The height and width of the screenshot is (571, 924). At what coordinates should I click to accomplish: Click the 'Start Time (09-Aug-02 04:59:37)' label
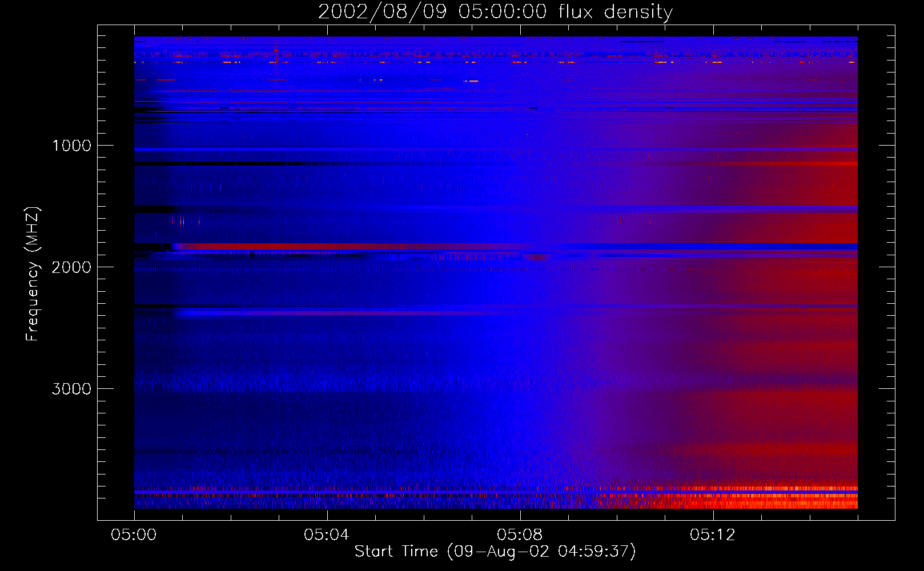click(x=495, y=552)
